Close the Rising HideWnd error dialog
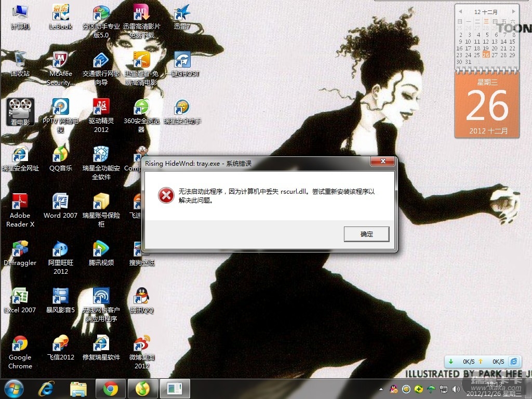Screen dimensions: 532x399 [383, 161]
